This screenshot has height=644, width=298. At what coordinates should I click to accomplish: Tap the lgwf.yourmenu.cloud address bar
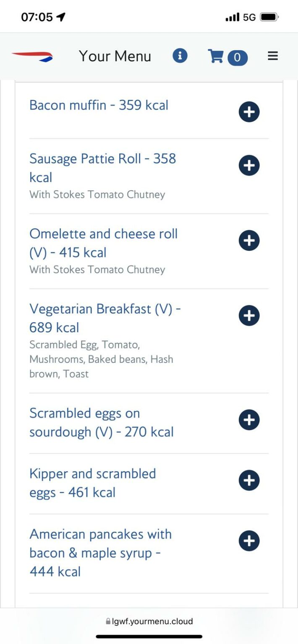pyautogui.click(x=149, y=621)
